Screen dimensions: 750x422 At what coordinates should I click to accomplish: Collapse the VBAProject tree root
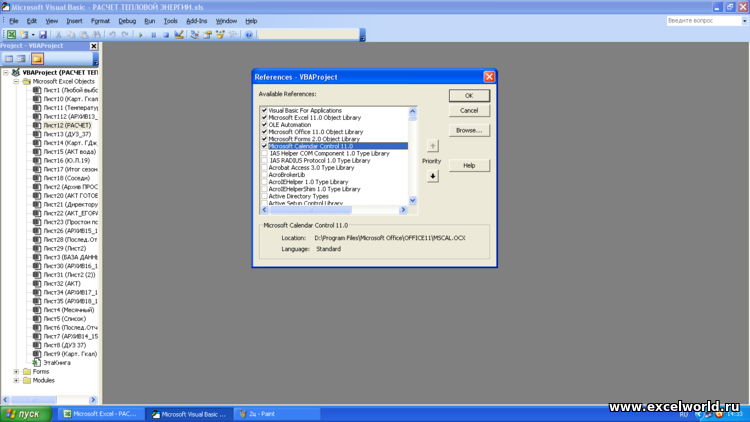click(6, 72)
